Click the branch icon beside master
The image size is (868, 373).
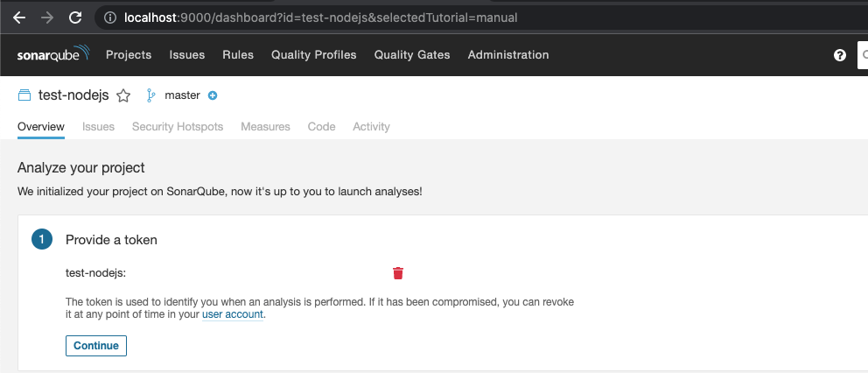[150, 95]
